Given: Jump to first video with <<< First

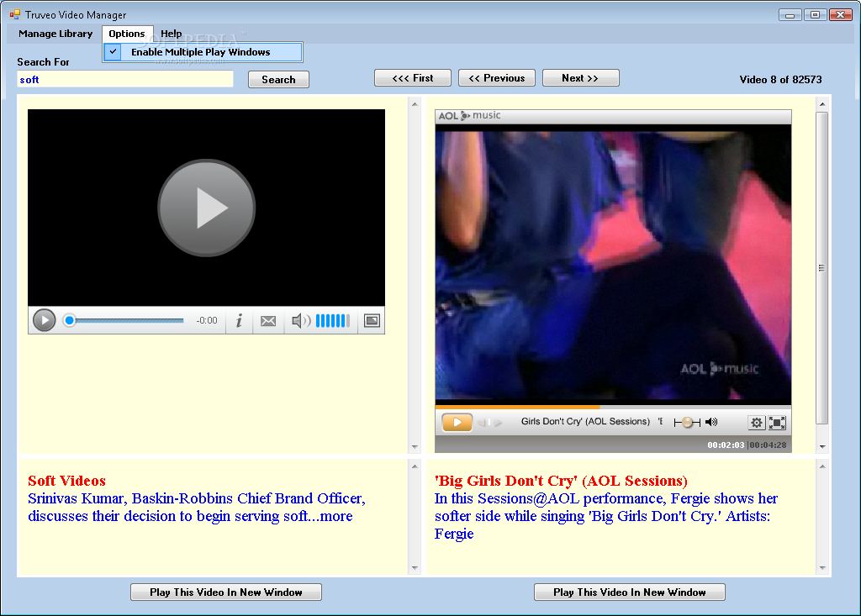Looking at the screenshot, I should pyautogui.click(x=413, y=78).
